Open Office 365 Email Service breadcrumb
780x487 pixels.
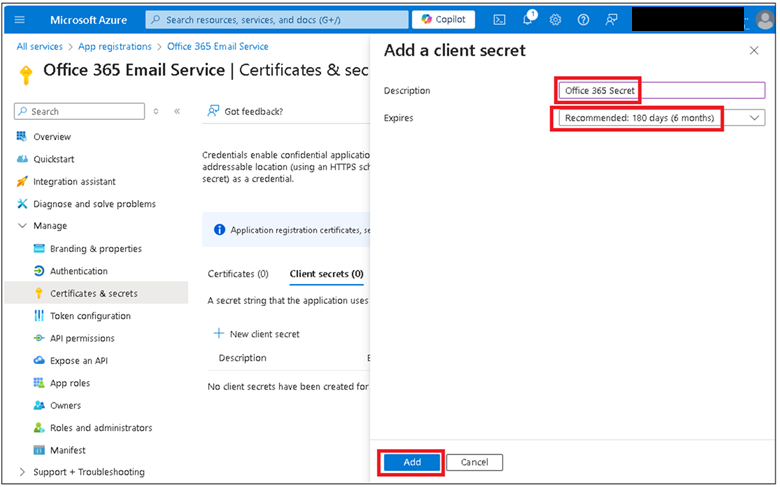217,46
